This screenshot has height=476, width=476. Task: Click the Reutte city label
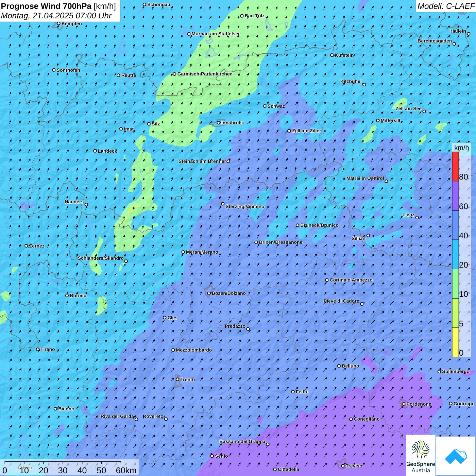(129, 75)
